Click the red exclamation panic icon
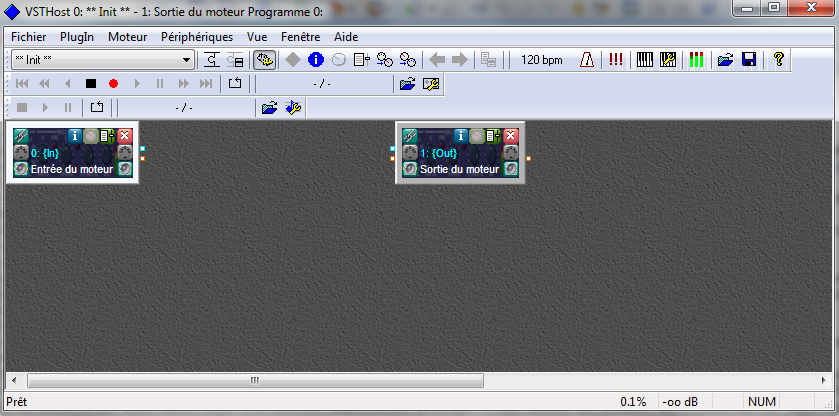The image size is (839, 416). tap(616, 60)
